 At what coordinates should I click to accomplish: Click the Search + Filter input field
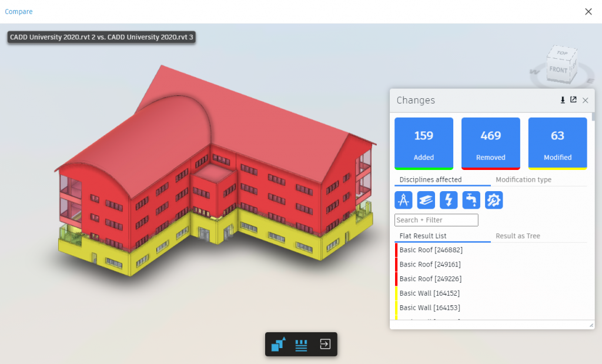pos(436,220)
